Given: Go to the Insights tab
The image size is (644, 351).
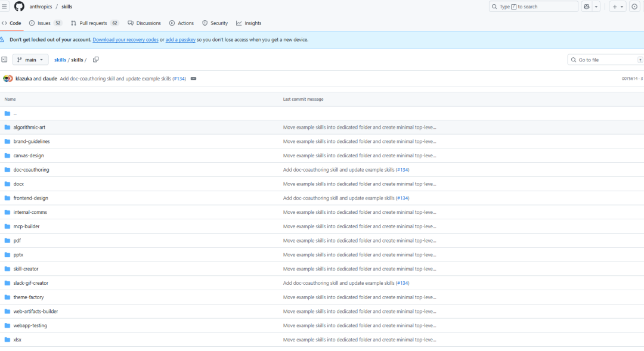Looking at the screenshot, I should pyautogui.click(x=249, y=23).
